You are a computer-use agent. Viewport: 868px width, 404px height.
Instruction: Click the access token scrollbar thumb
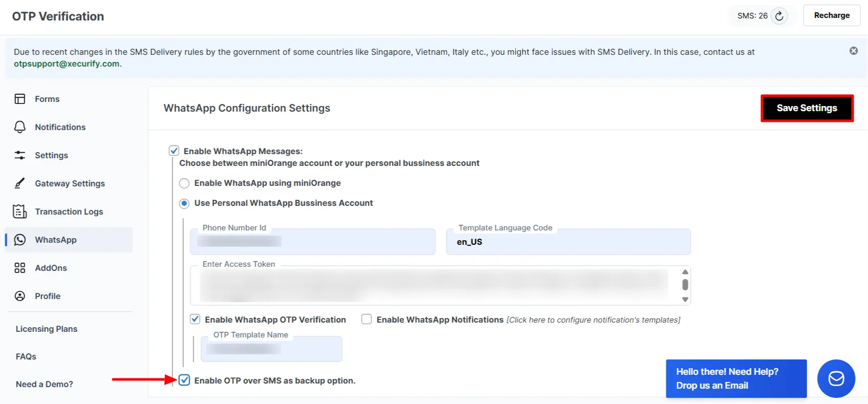pyautogui.click(x=685, y=285)
